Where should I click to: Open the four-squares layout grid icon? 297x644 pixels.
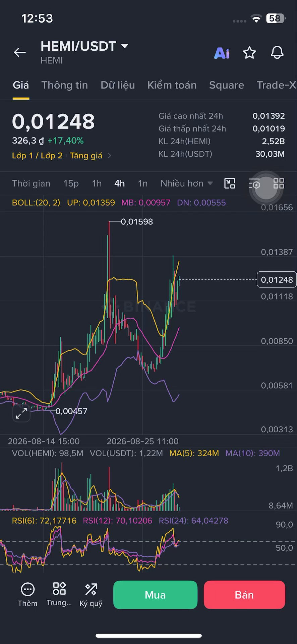(279, 183)
